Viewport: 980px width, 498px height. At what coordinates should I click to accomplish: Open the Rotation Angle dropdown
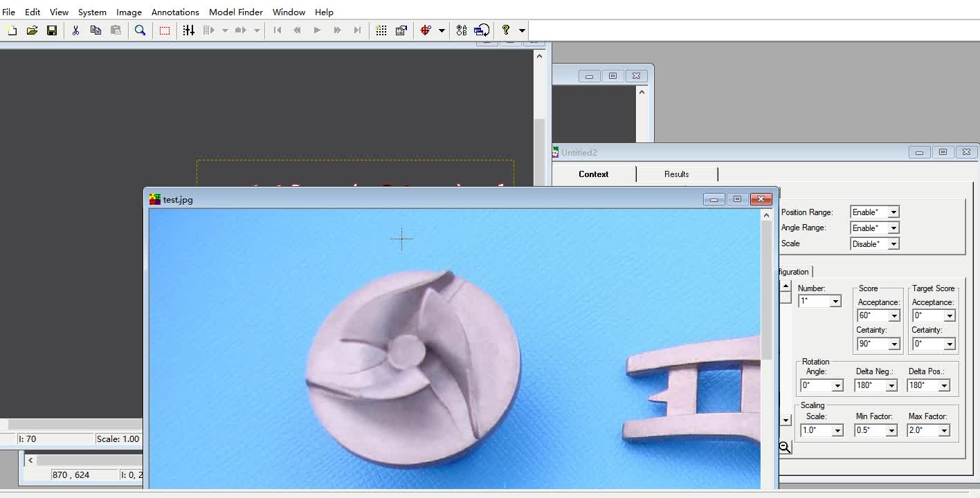[x=837, y=385]
